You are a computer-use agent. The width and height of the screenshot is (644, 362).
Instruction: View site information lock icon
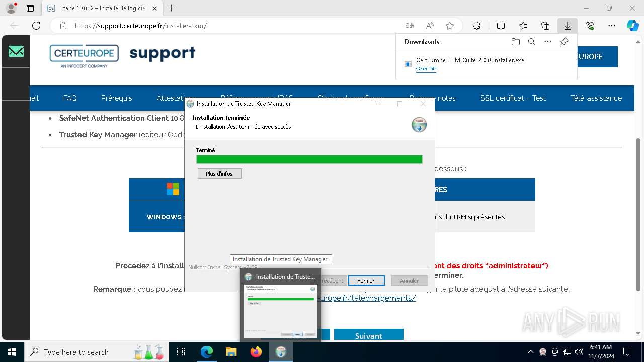pyautogui.click(x=63, y=26)
